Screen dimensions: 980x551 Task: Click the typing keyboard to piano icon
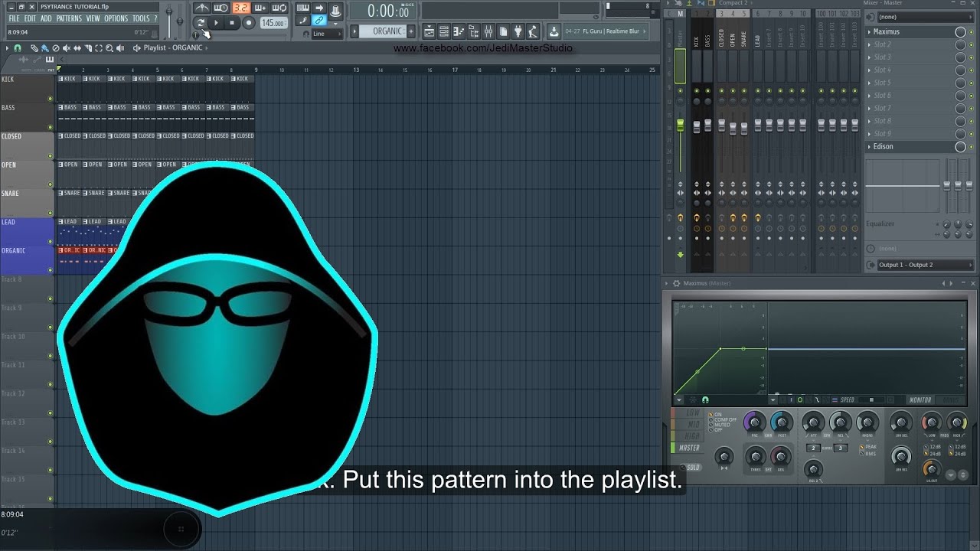point(302,8)
